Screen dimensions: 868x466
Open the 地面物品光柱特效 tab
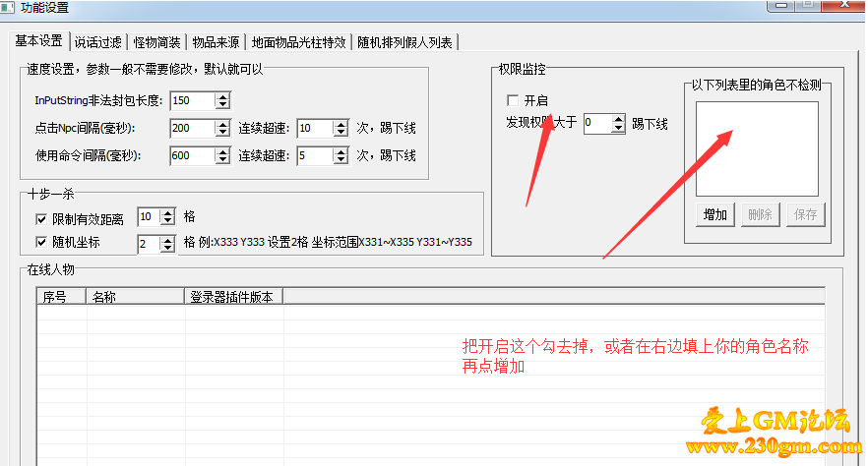coord(298,42)
